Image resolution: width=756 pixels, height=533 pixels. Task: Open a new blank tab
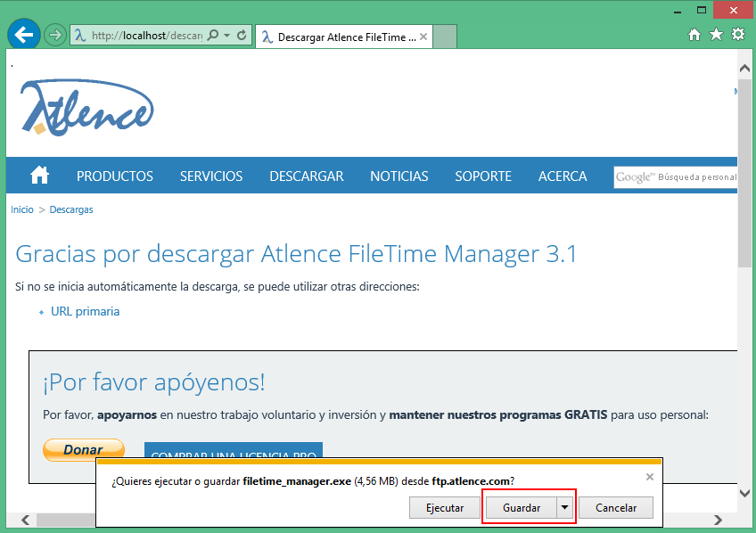coord(445,37)
